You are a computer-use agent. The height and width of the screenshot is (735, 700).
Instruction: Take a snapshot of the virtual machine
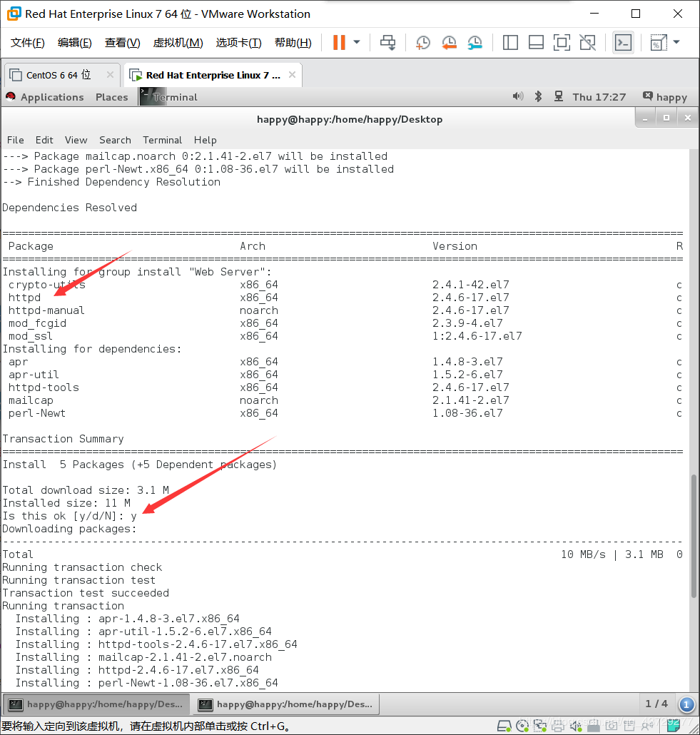click(x=423, y=43)
